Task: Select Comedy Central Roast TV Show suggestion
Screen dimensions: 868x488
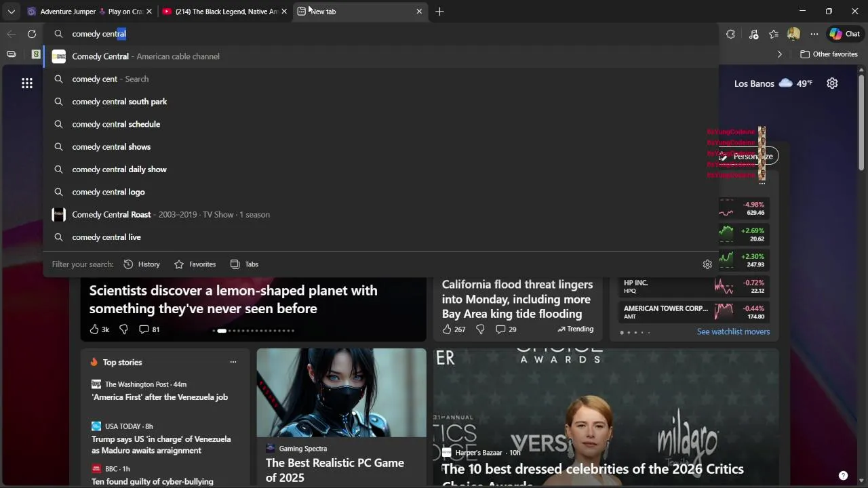Action: point(381,215)
